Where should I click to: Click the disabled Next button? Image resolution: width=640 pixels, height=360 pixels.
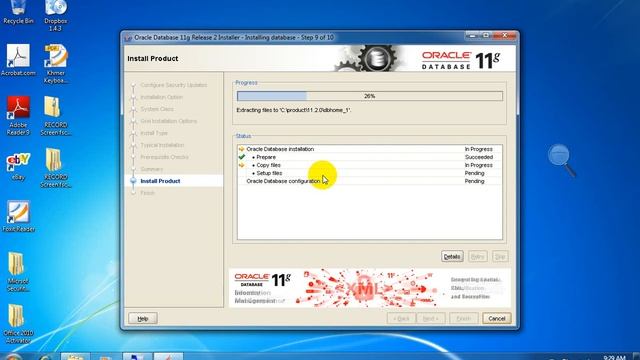(431, 318)
